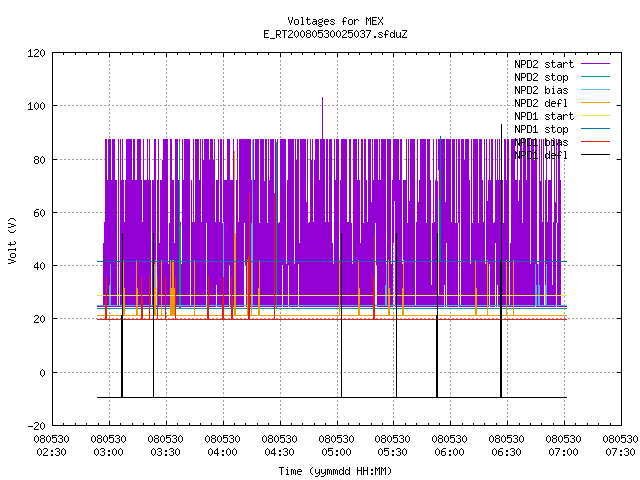
Task: Click the x-axis tick label 04:00
Action: point(222,453)
